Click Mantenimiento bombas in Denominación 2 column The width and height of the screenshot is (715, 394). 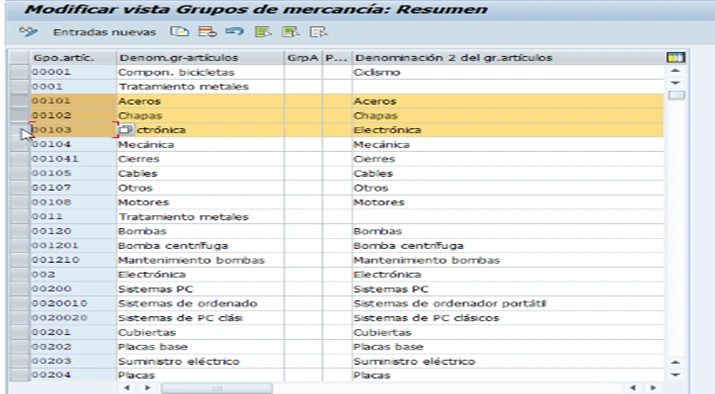coord(508,260)
